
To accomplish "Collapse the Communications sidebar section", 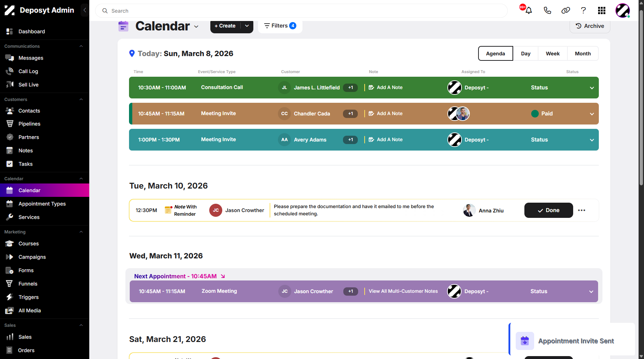I will pos(81,46).
